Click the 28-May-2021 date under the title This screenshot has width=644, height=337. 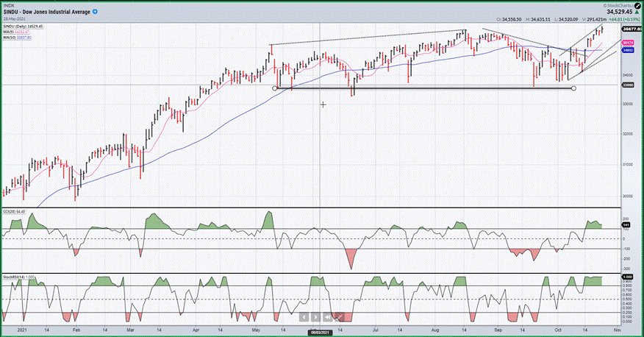[x=14, y=19]
